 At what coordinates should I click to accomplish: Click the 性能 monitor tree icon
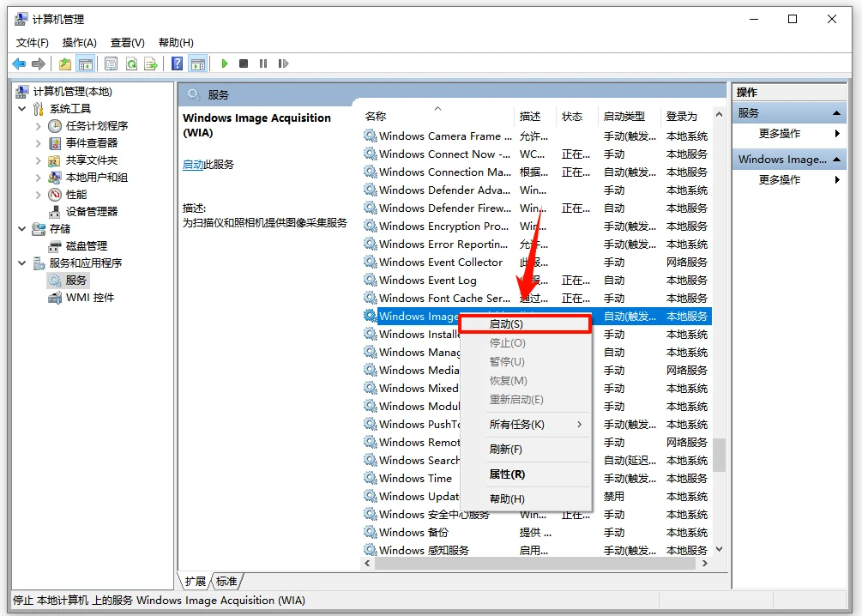(x=54, y=195)
